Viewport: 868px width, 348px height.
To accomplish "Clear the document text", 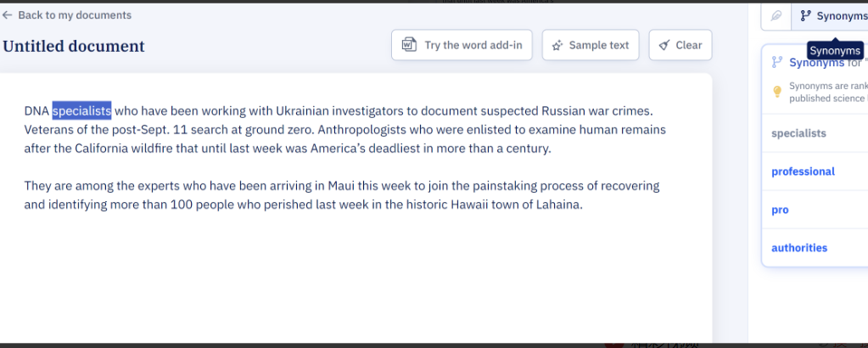I will click(x=680, y=45).
